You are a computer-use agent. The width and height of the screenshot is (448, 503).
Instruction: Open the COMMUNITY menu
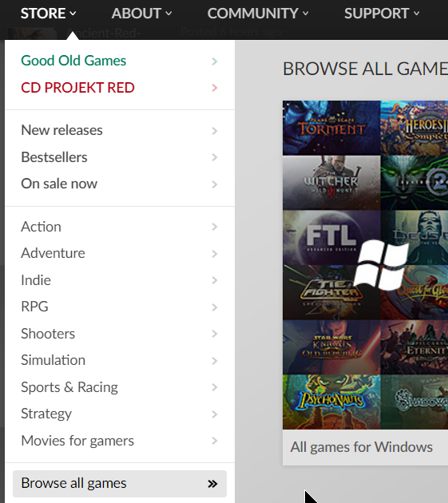[x=258, y=14]
